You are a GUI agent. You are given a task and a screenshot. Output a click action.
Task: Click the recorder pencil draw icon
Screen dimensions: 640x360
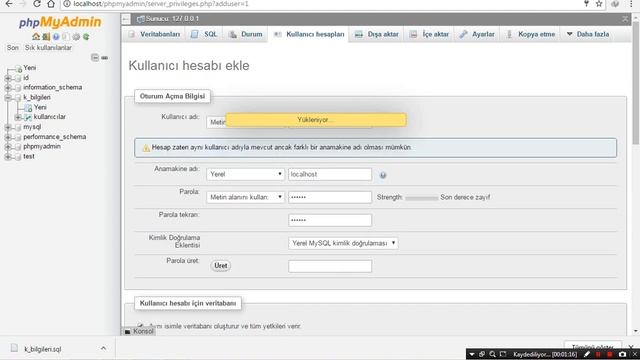pyautogui.click(x=587, y=354)
